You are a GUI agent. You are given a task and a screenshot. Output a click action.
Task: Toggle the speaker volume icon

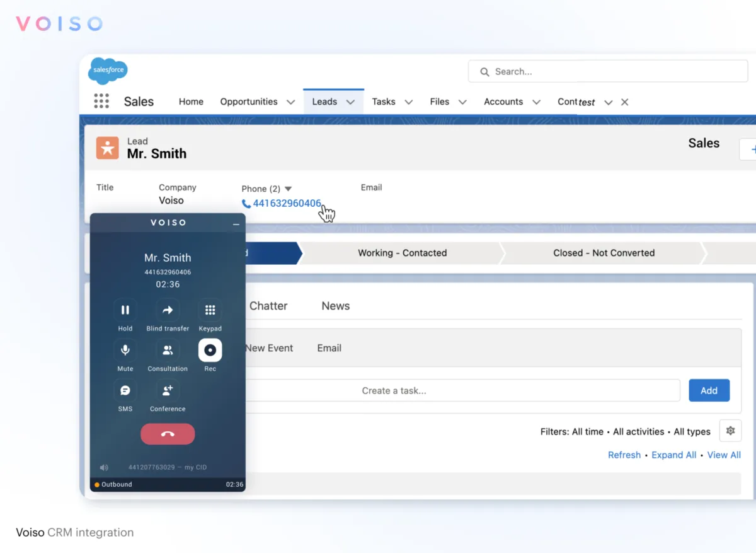104,467
